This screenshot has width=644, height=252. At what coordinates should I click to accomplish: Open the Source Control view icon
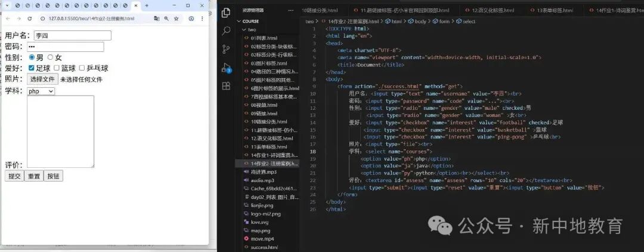click(225, 50)
